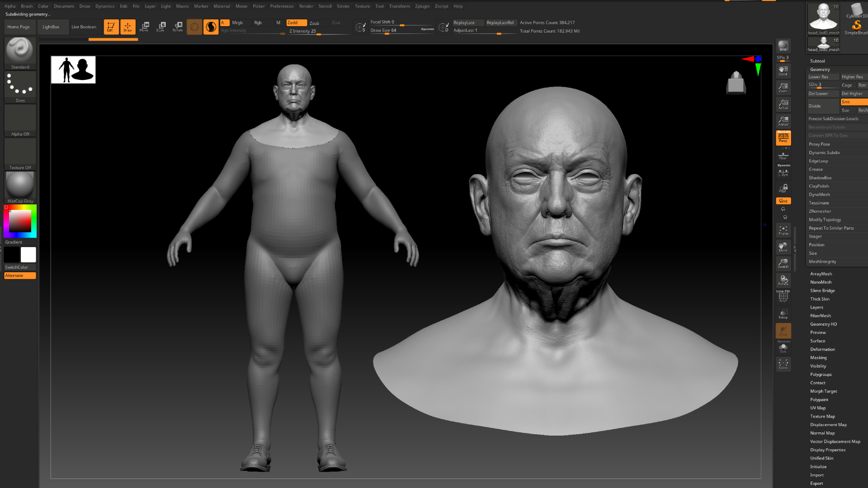Image resolution: width=868 pixels, height=488 pixels.
Task: Click the Home Page button
Action: pyautogui.click(x=19, y=27)
